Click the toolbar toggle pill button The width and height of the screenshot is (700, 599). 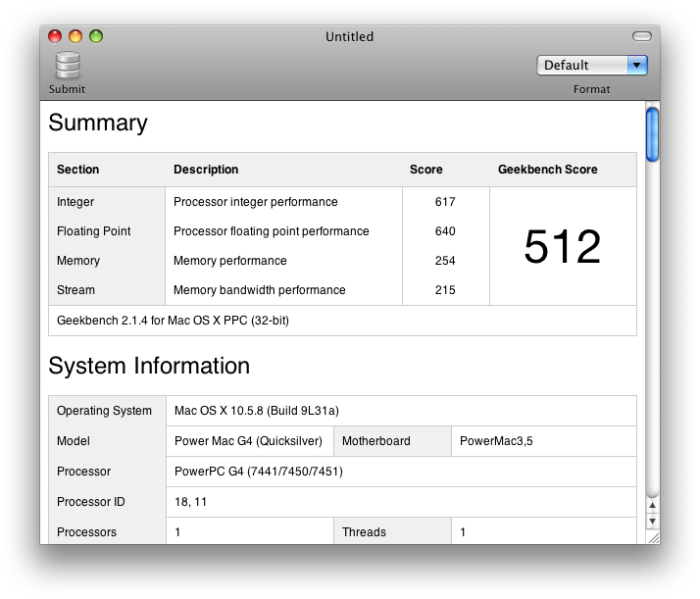point(642,36)
